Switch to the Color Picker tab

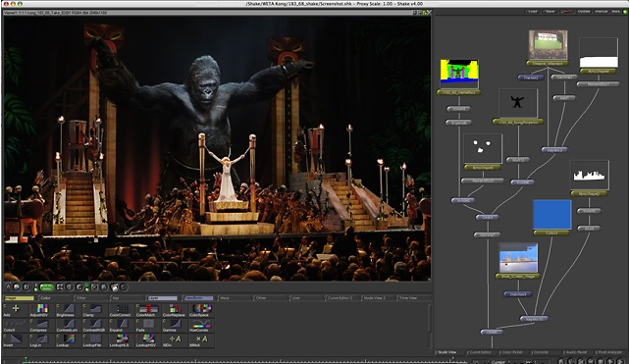pyautogui.click(x=512, y=352)
